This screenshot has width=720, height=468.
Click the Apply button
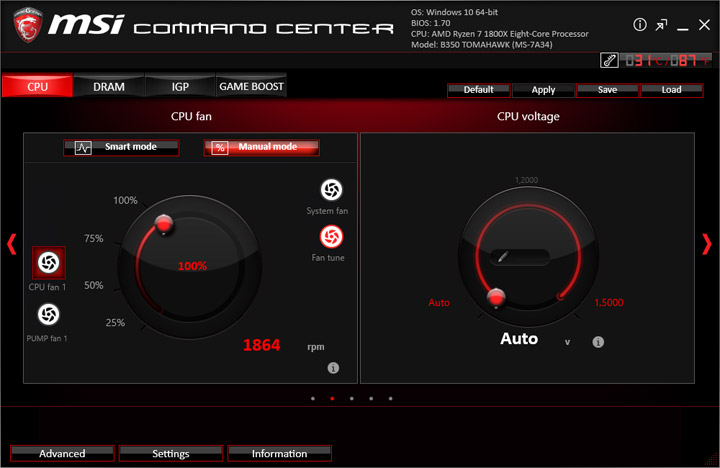(543, 90)
